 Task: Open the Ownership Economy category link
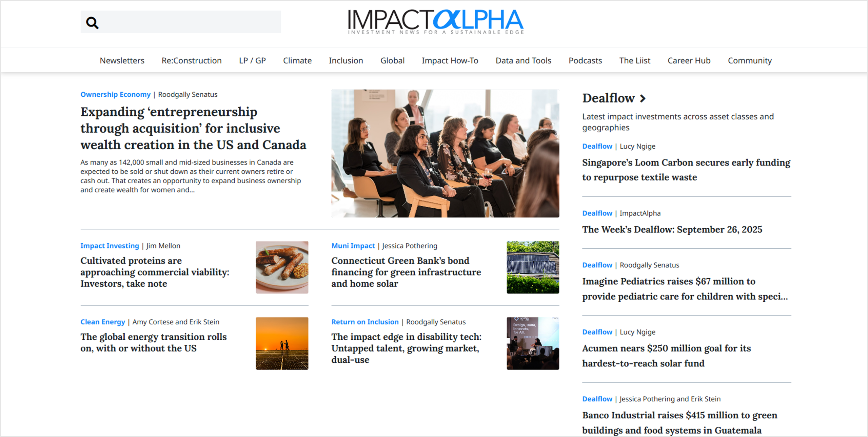tap(116, 94)
